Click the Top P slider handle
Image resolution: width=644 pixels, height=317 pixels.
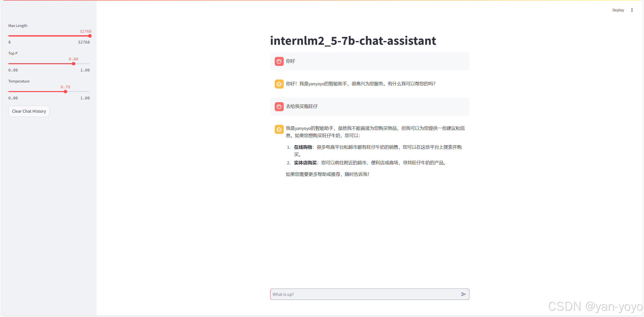click(x=73, y=64)
